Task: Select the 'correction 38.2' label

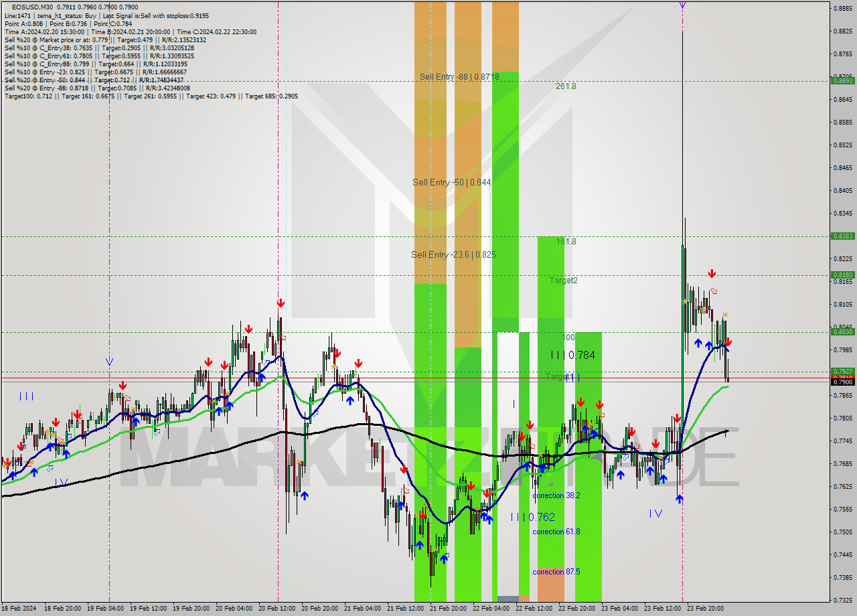Action: tap(556, 495)
